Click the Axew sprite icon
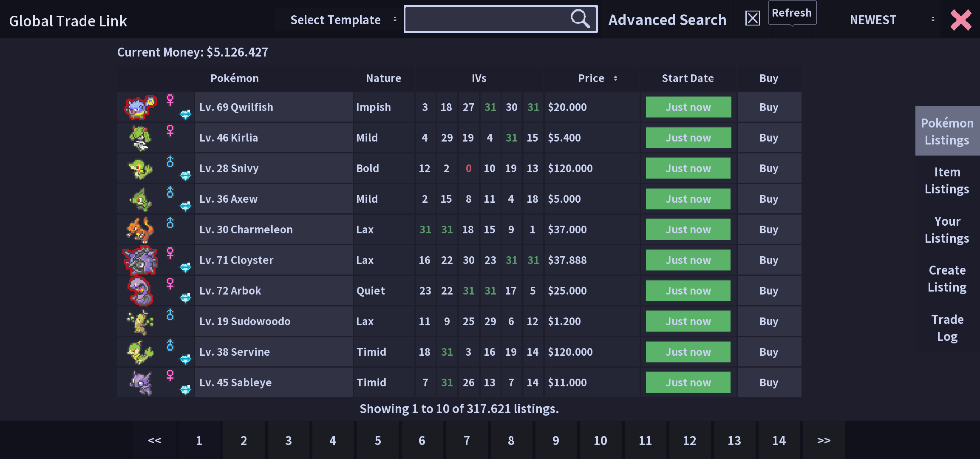The height and width of the screenshot is (459, 980). [141, 199]
